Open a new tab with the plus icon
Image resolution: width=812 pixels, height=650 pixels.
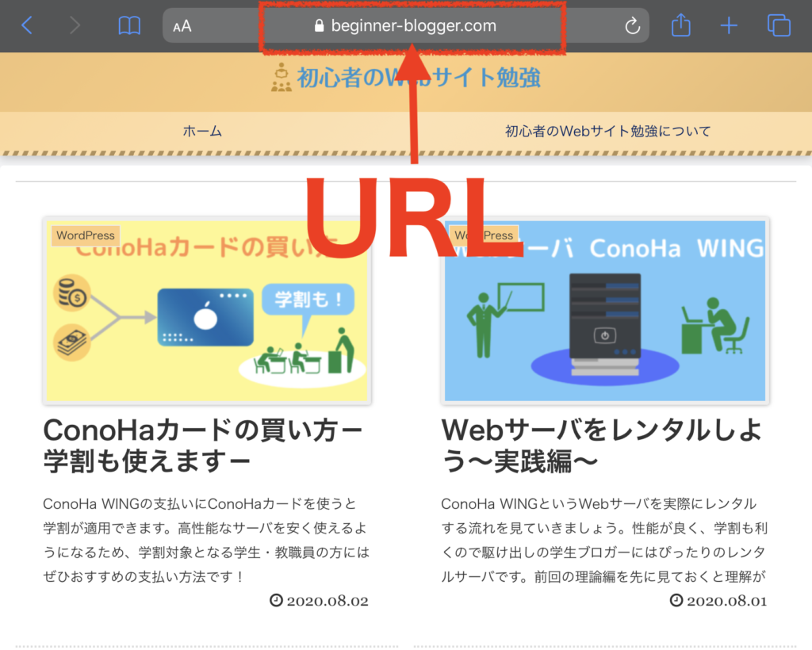click(x=728, y=25)
